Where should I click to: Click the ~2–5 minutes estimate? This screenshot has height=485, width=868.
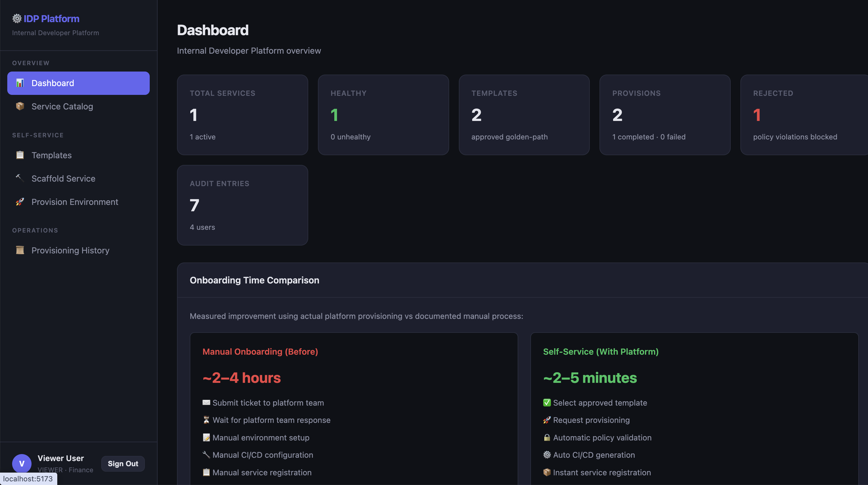click(x=590, y=378)
